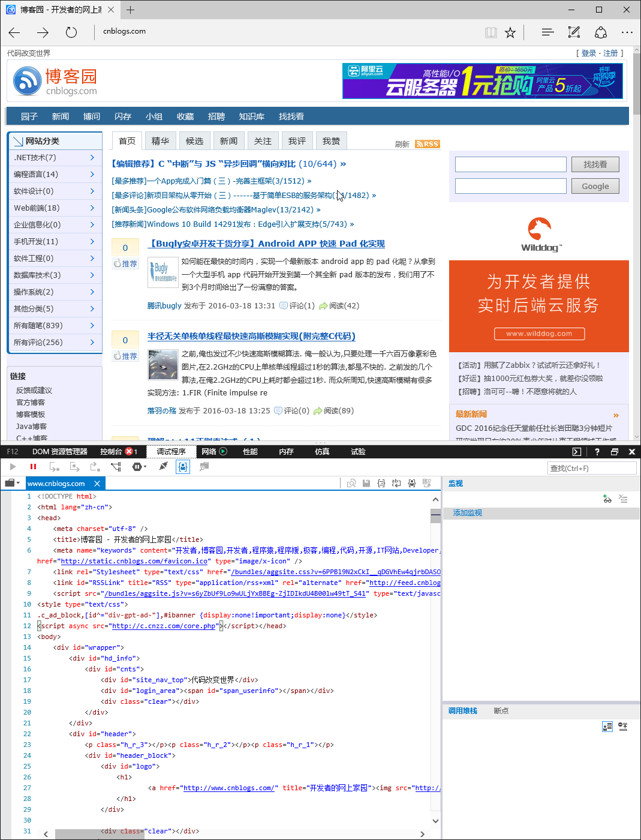
Task: Toggle pretty print braces icon
Action: (x=381, y=483)
